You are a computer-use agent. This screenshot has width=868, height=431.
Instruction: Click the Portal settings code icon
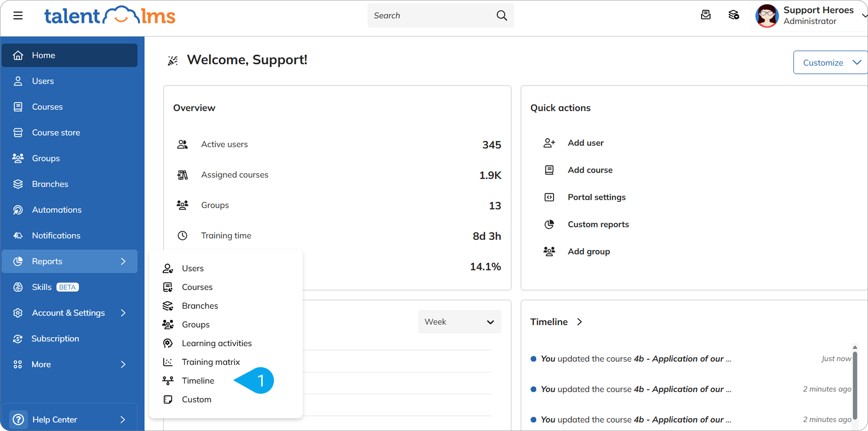549,197
